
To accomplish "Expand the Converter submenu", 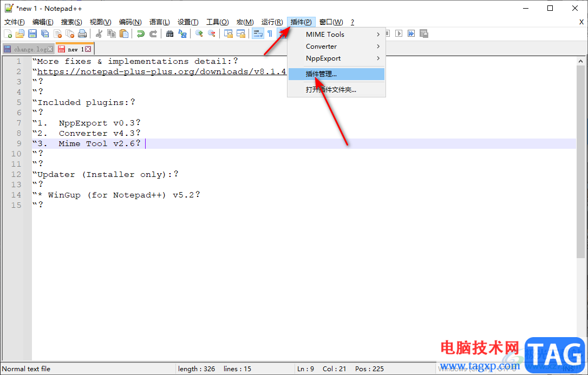I will [336, 47].
